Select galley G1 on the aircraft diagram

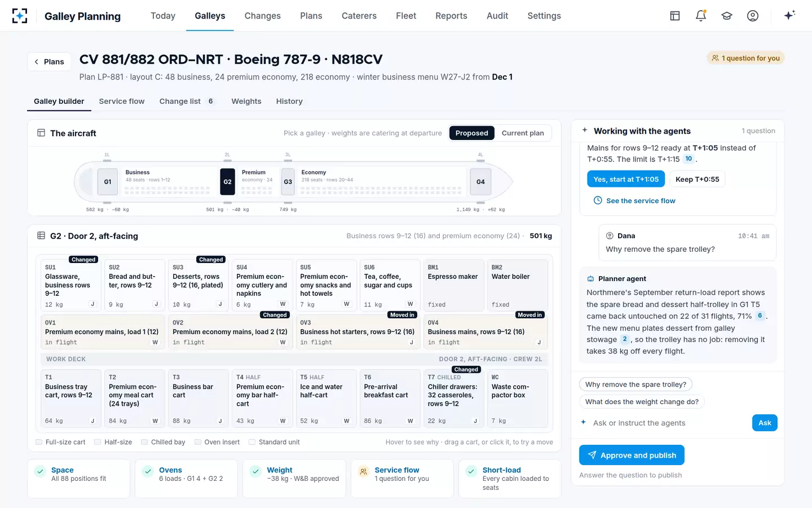[108, 182]
